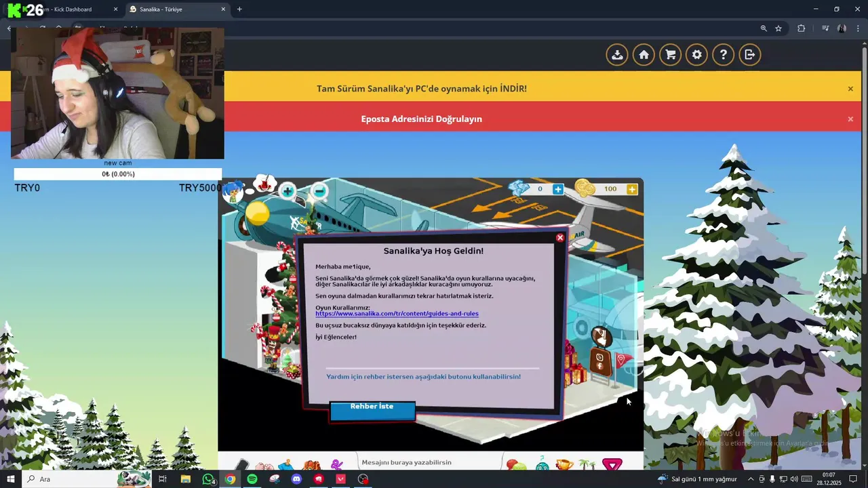This screenshot has width=868, height=488.
Task: Close the Sanalika'ya Hoş Geldin dialog
Action: point(560,238)
